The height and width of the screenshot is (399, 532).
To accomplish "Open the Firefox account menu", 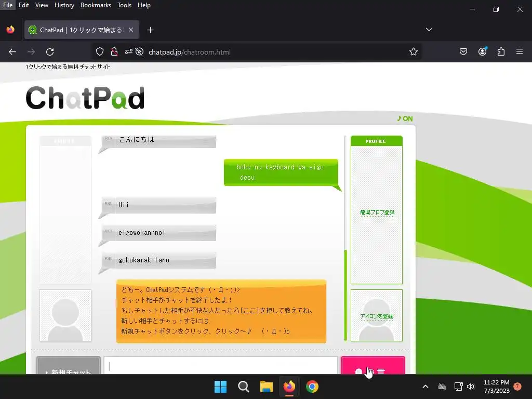I will click(482, 51).
